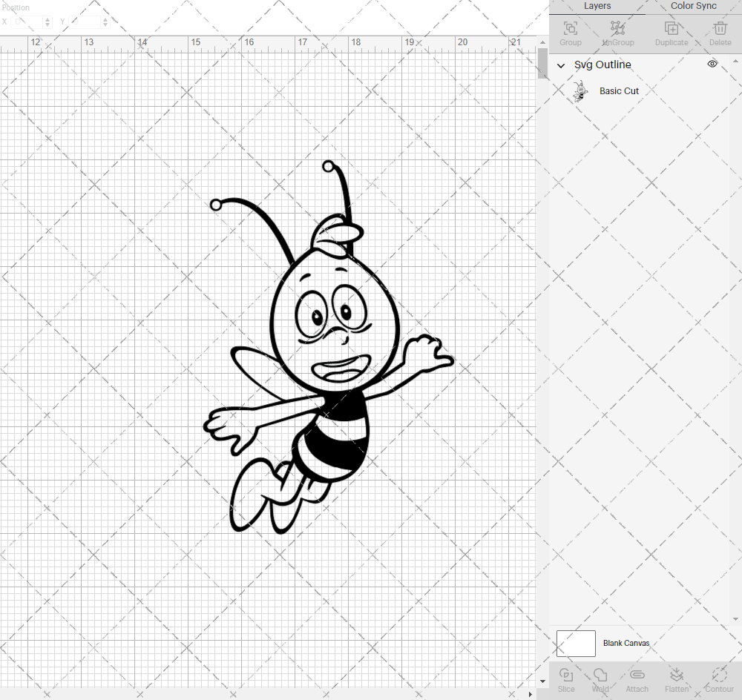The width and height of the screenshot is (742, 700).
Task: Select the Basic Cut layer label
Action: pos(619,90)
